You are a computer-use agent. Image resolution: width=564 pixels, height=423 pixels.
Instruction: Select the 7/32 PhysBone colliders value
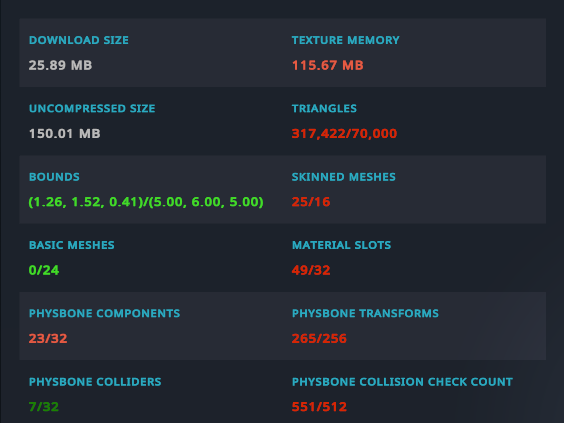coord(44,407)
